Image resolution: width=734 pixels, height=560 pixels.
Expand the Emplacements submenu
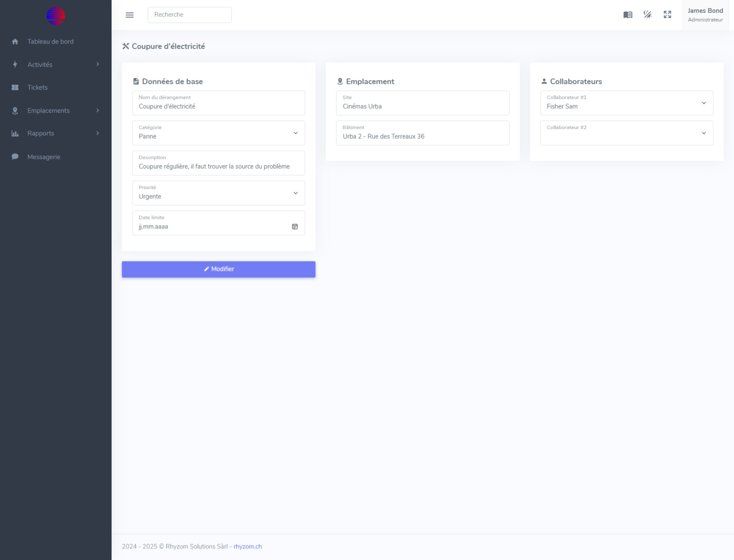[56, 111]
